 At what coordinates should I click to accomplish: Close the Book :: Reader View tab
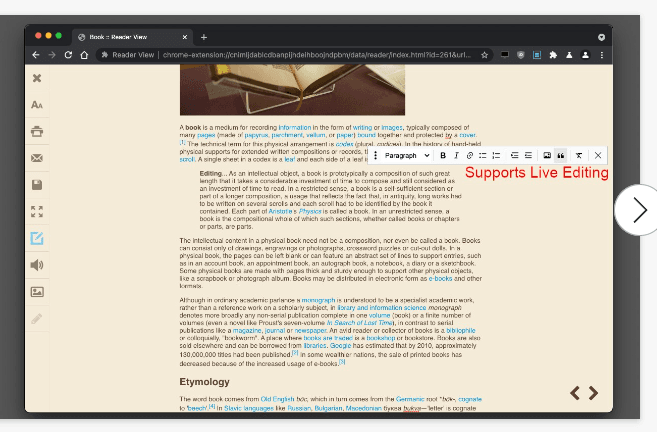[184, 37]
